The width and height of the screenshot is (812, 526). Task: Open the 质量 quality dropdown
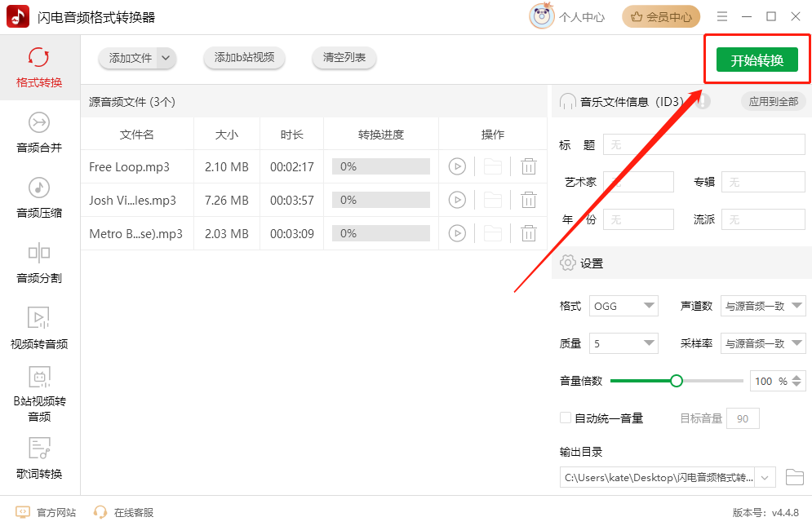tap(623, 343)
